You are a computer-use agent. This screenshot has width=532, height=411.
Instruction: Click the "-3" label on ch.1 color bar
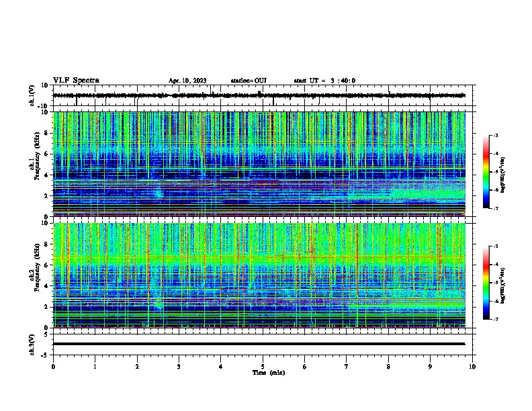[495, 135]
